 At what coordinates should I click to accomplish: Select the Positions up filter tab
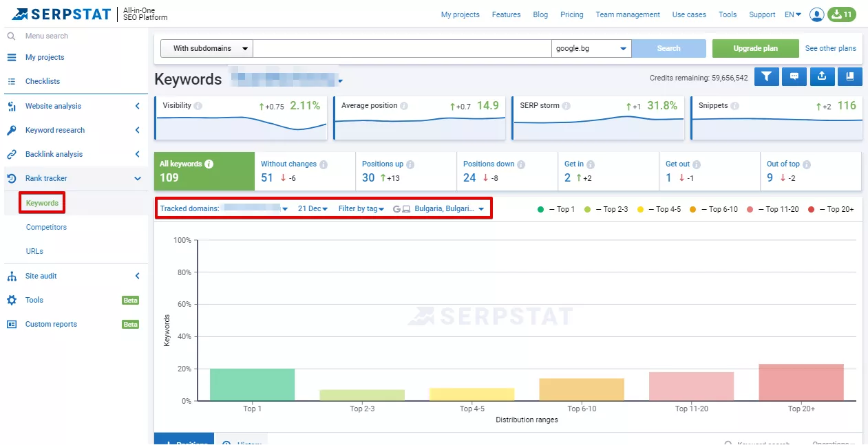(x=406, y=171)
